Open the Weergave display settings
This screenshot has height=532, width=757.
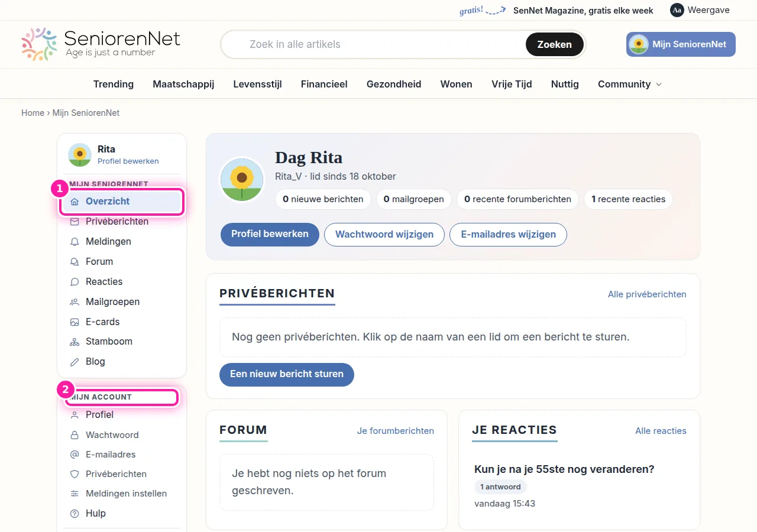click(x=700, y=10)
